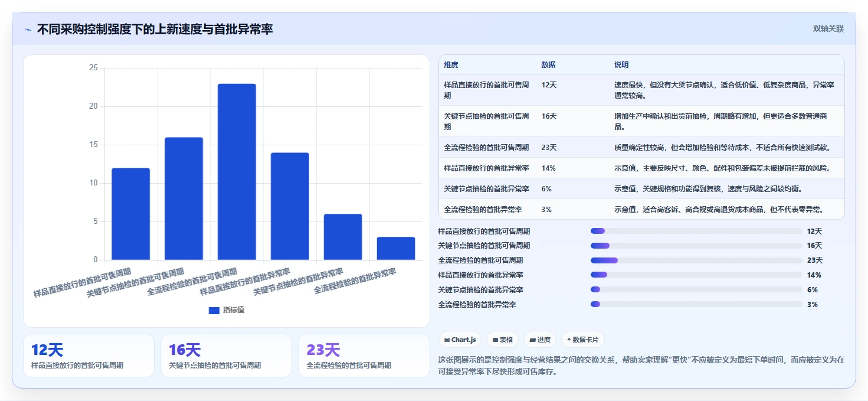
Task: Select the 进度 chip
Action: tap(540, 340)
